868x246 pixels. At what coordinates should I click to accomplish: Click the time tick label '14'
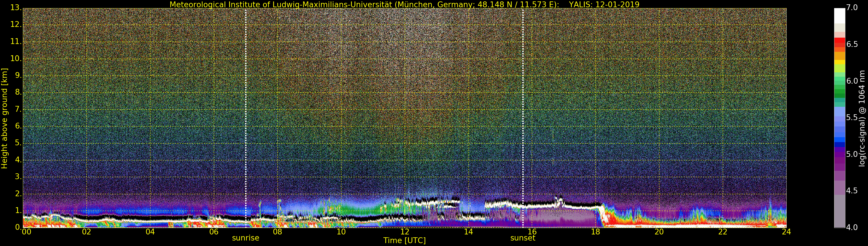pos(468,232)
